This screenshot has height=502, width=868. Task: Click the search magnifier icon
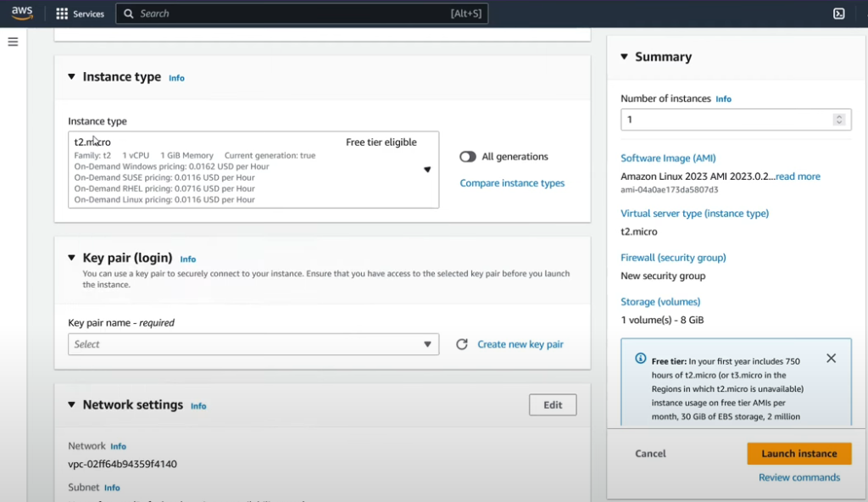tap(129, 14)
